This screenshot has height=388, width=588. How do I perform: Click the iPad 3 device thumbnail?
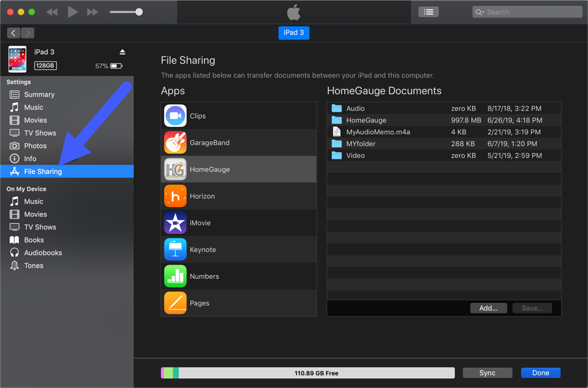click(17, 59)
